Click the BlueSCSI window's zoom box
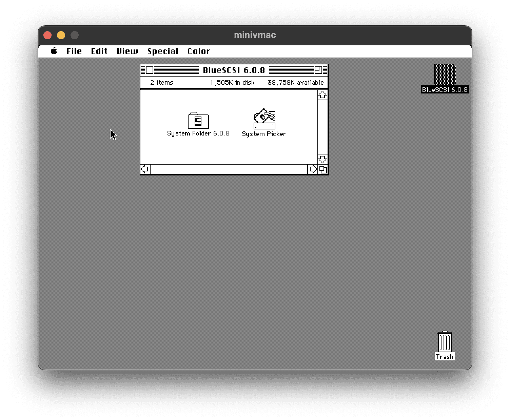 (x=318, y=70)
